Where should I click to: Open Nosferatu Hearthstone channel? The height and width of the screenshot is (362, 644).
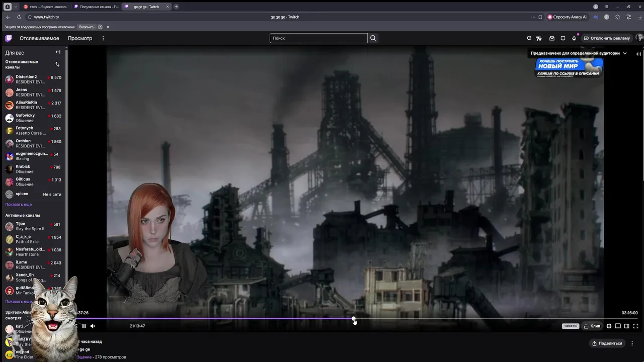tap(33, 252)
